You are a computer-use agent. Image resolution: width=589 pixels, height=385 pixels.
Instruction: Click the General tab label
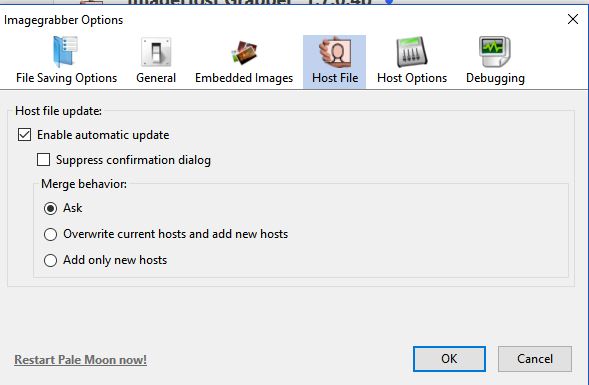point(156,78)
